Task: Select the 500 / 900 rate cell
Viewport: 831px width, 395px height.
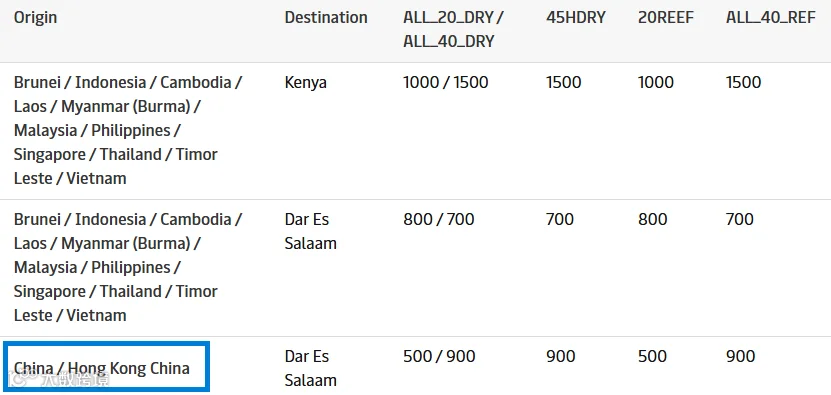Action: click(439, 356)
